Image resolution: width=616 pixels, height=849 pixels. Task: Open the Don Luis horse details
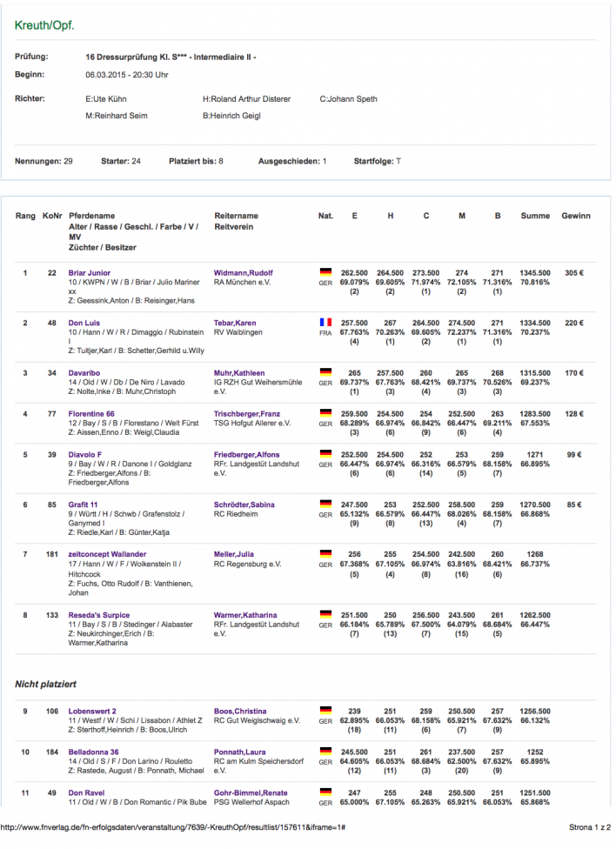(84, 323)
